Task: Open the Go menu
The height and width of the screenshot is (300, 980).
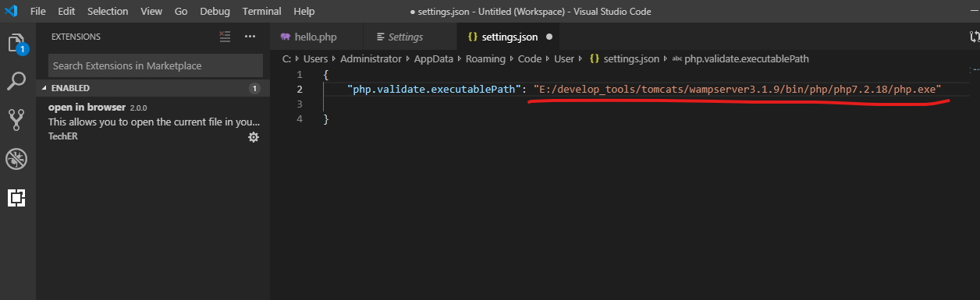Action: [181, 12]
